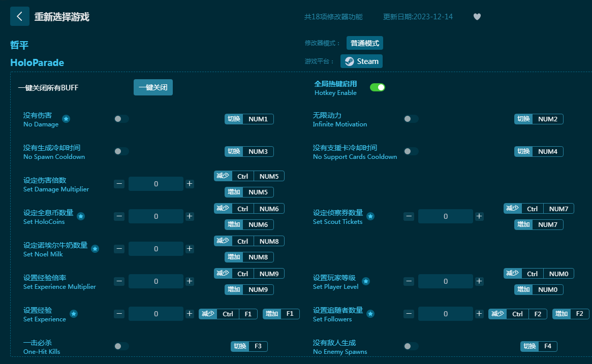Click the Set Scout Tickets value field
Image resolution: width=592 pixels, height=364 pixels.
pos(446,216)
